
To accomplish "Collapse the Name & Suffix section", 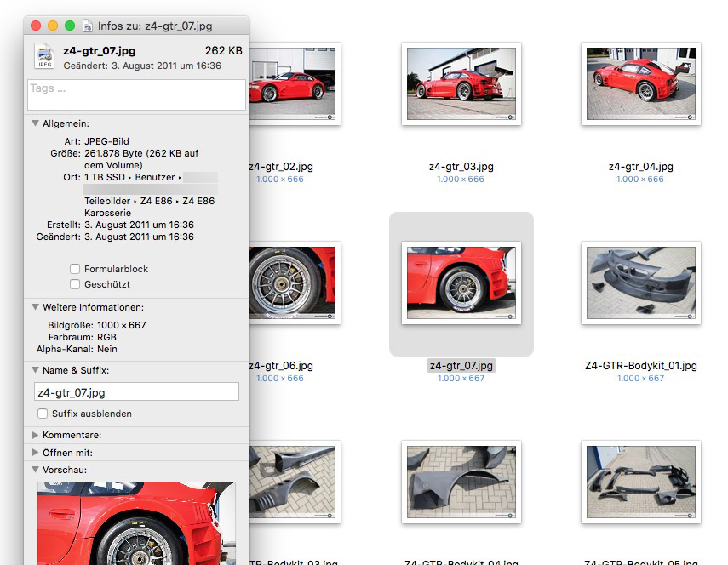I will [35, 370].
